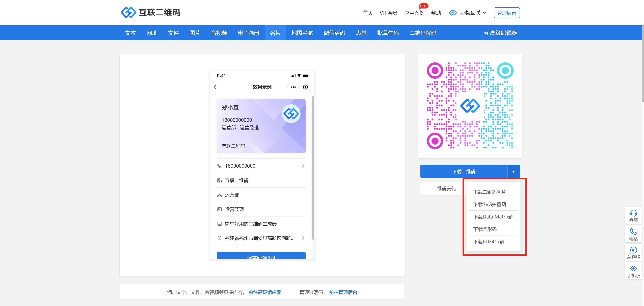Image resolution: width=644 pixels, height=306 pixels.
Task: Open the 帮助 help link
Action: [436, 13]
